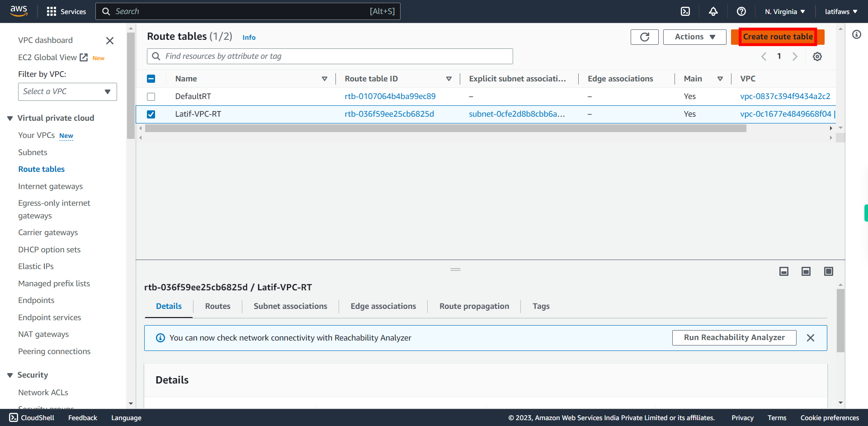This screenshot has height=426, width=868.
Task: Open the Services grid menu
Action: point(66,11)
